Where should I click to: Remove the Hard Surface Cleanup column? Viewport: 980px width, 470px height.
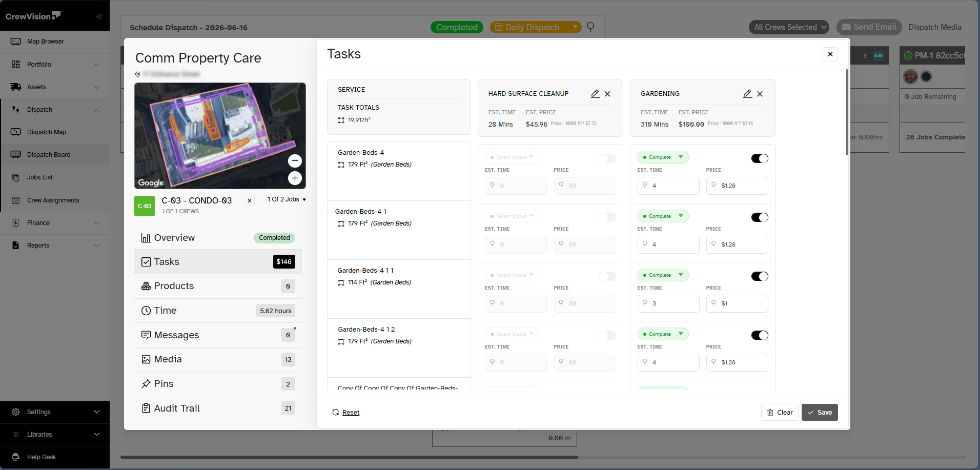[607, 94]
